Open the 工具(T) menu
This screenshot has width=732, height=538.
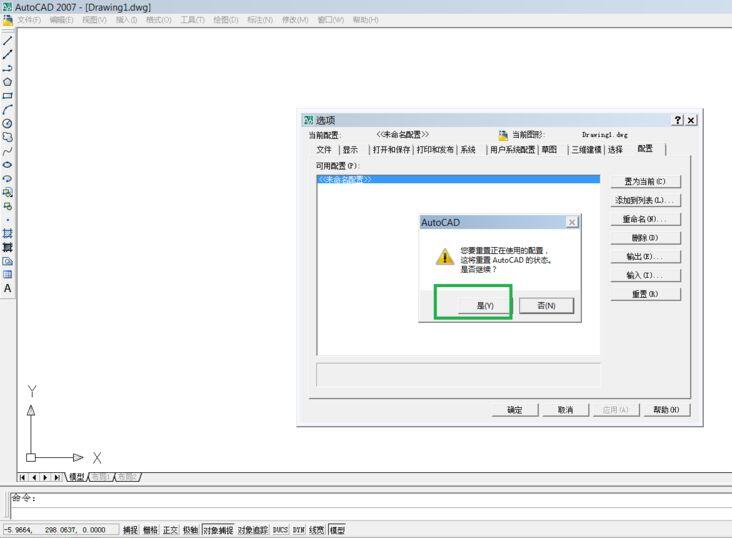192,20
